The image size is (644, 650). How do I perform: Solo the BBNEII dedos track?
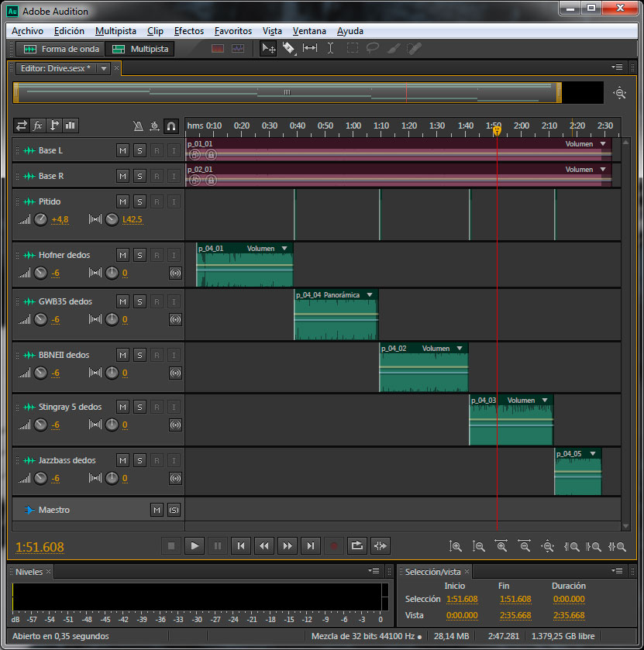point(139,356)
